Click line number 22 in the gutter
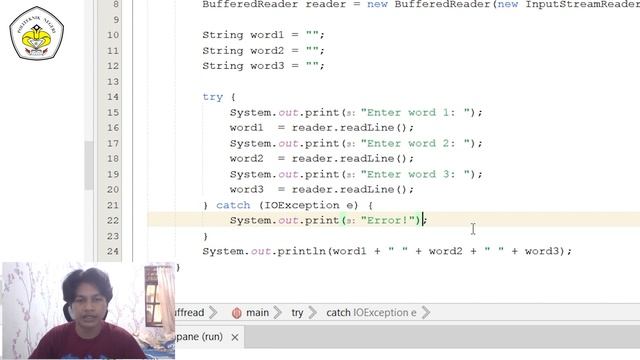 113,220
